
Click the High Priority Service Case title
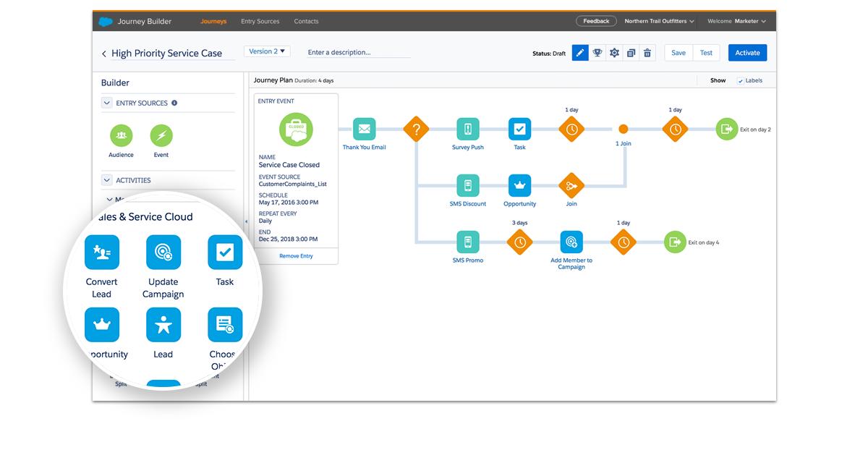[167, 54]
